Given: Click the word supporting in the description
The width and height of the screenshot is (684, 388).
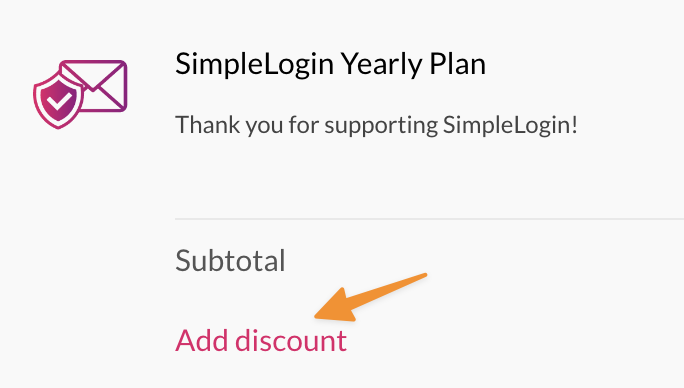Looking at the screenshot, I should 381,126.
